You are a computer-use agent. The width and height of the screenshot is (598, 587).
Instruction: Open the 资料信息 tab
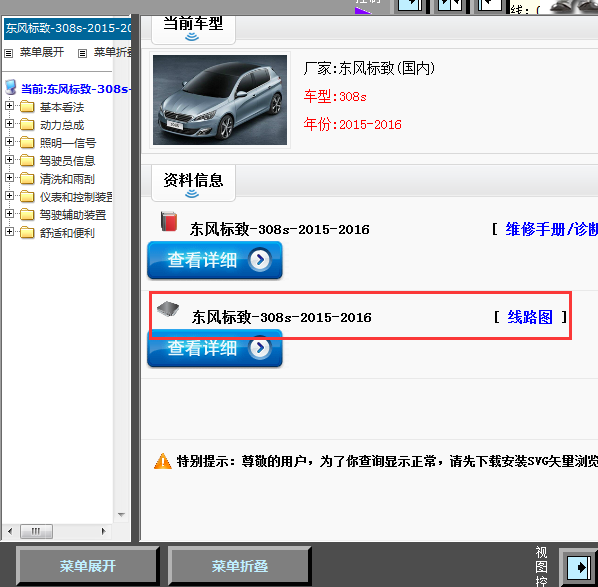[193, 183]
